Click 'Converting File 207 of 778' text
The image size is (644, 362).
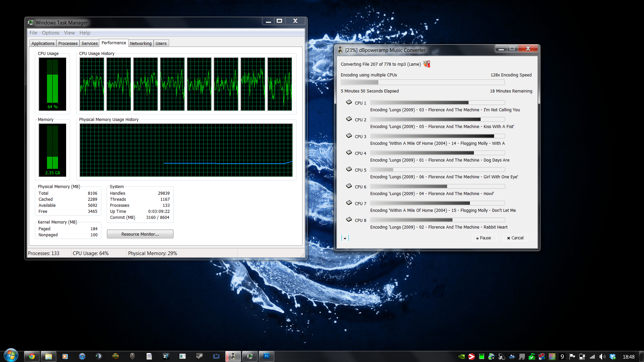[x=366, y=64]
